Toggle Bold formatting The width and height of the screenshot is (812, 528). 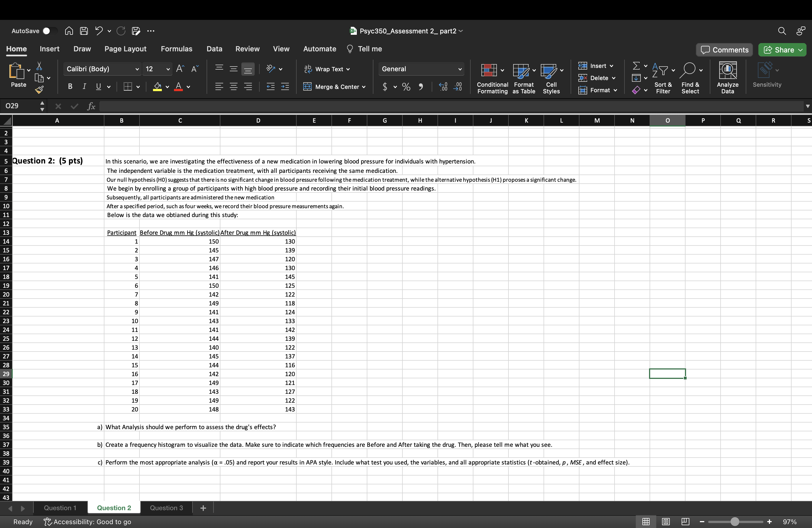pyautogui.click(x=70, y=87)
